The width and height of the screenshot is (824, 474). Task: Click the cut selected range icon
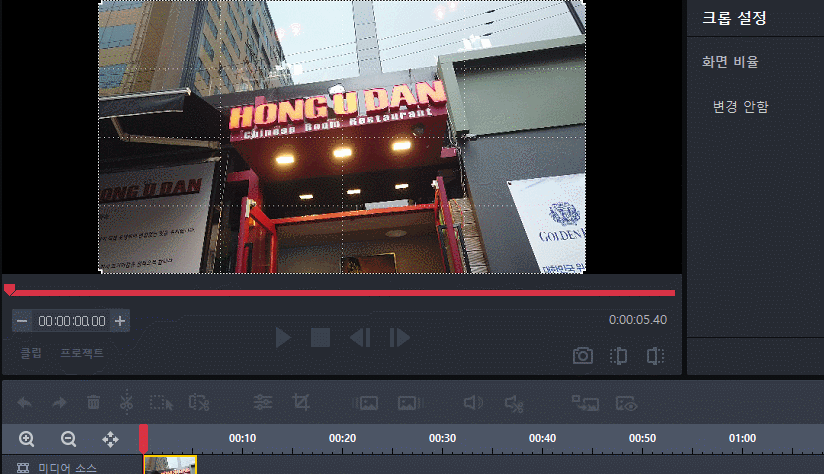(199, 403)
